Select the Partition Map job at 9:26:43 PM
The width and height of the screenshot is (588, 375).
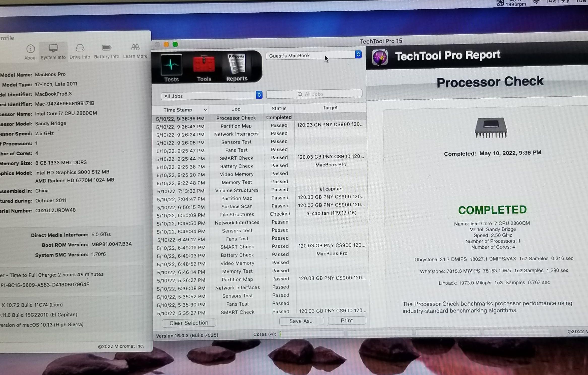[x=259, y=126]
